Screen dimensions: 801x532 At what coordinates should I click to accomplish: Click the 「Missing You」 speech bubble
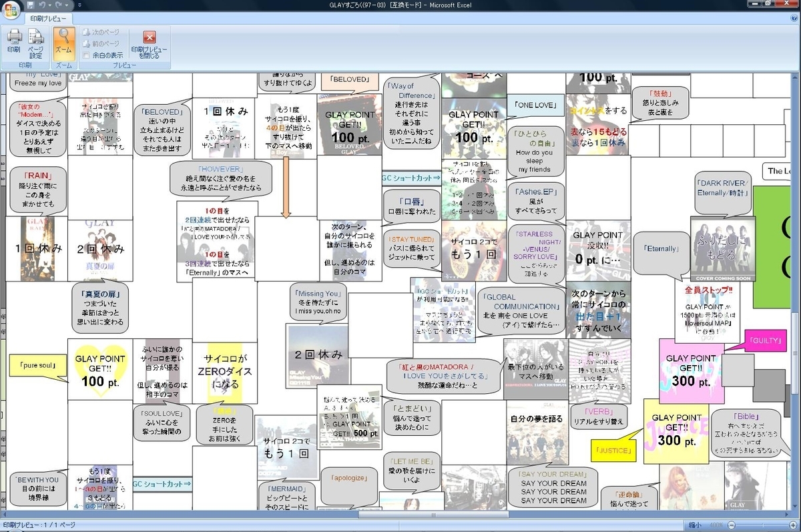pos(319,302)
